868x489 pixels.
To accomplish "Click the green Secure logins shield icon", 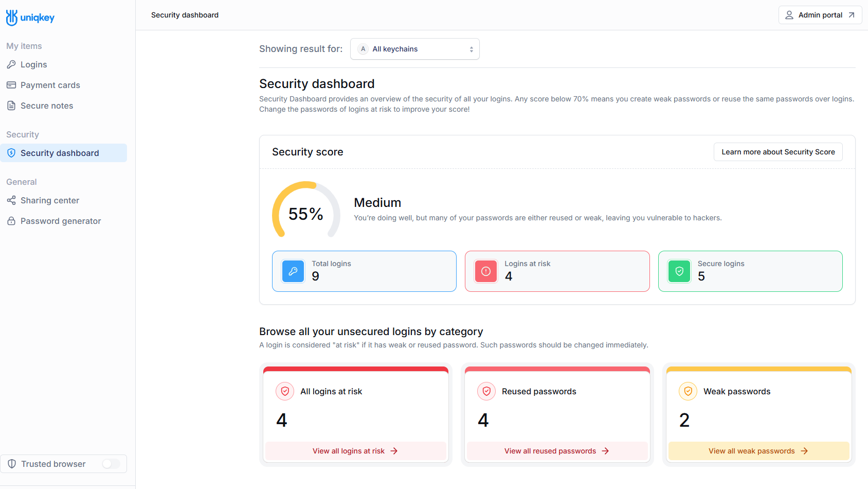I will tap(679, 271).
